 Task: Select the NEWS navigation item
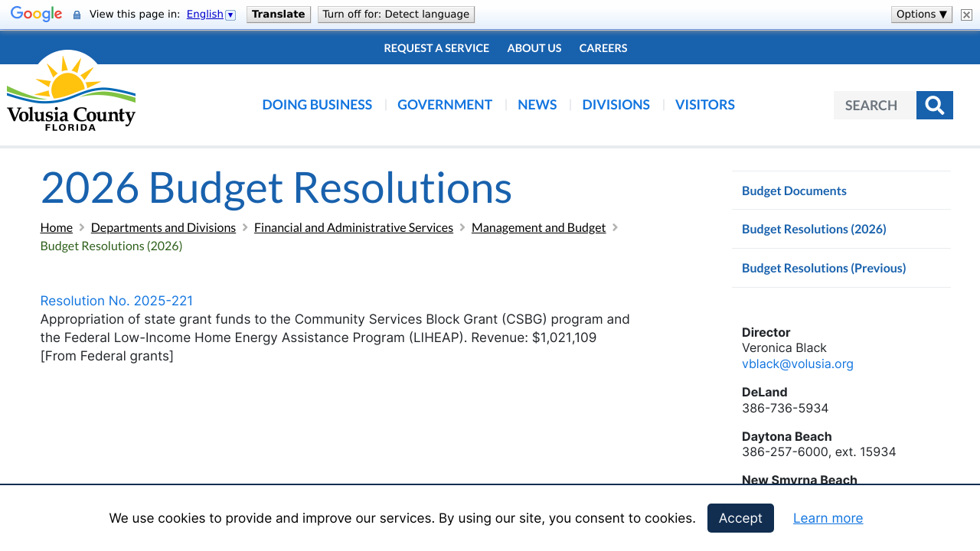tap(537, 104)
